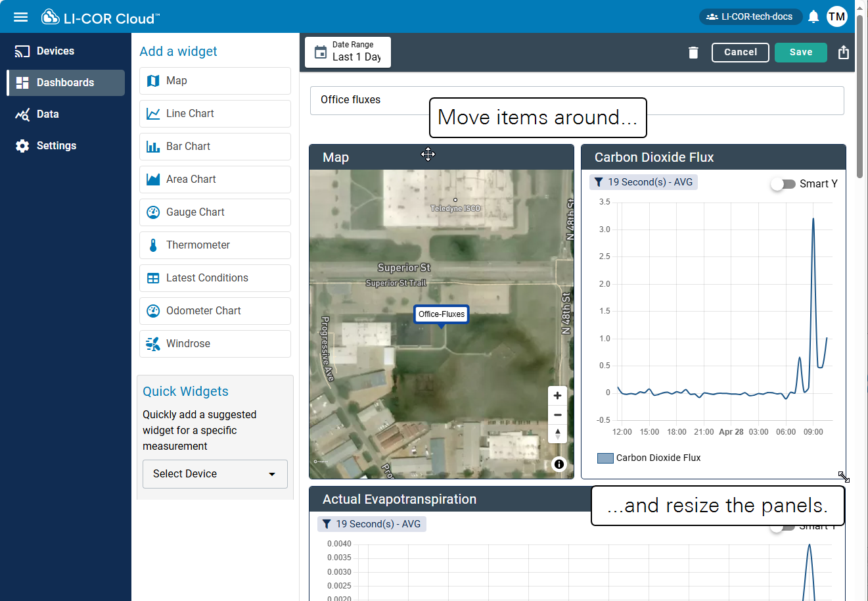The image size is (868, 601).
Task: Click the LI-COR Cloud logo
Action: click(x=100, y=17)
